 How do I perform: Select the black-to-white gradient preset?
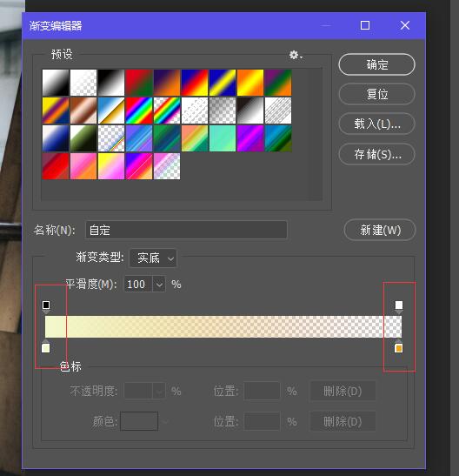[111, 83]
